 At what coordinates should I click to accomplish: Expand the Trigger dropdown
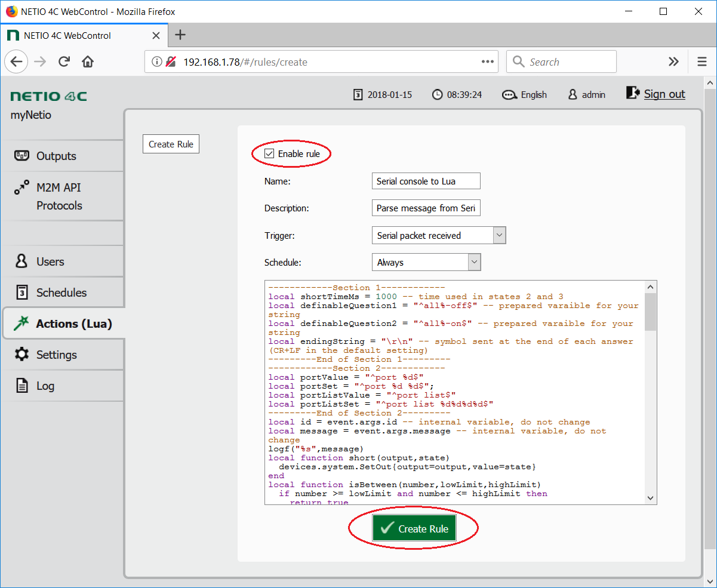(499, 235)
